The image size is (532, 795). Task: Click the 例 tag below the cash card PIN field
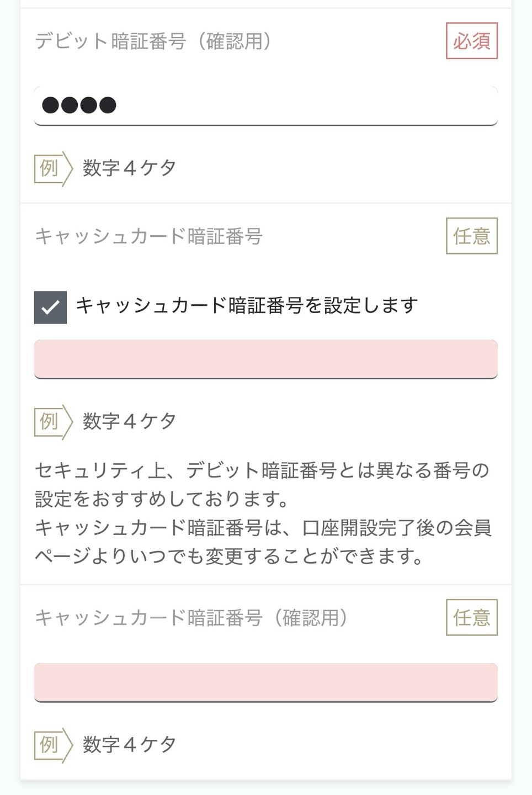[53, 422]
